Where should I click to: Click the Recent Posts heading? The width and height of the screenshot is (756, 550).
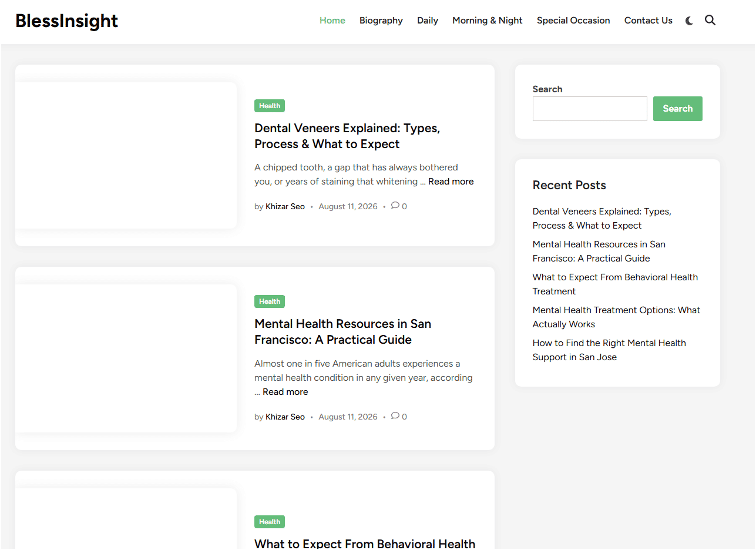point(569,185)
